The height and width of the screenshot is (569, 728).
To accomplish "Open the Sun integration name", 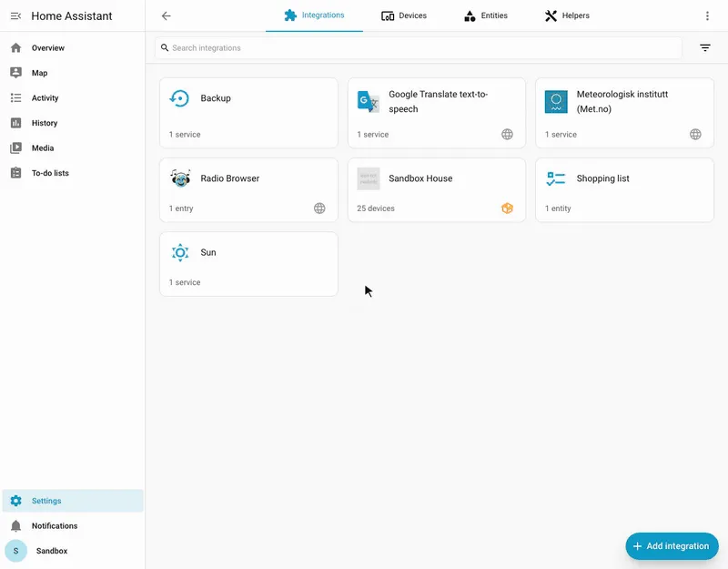I will click(x=208, y=253).
